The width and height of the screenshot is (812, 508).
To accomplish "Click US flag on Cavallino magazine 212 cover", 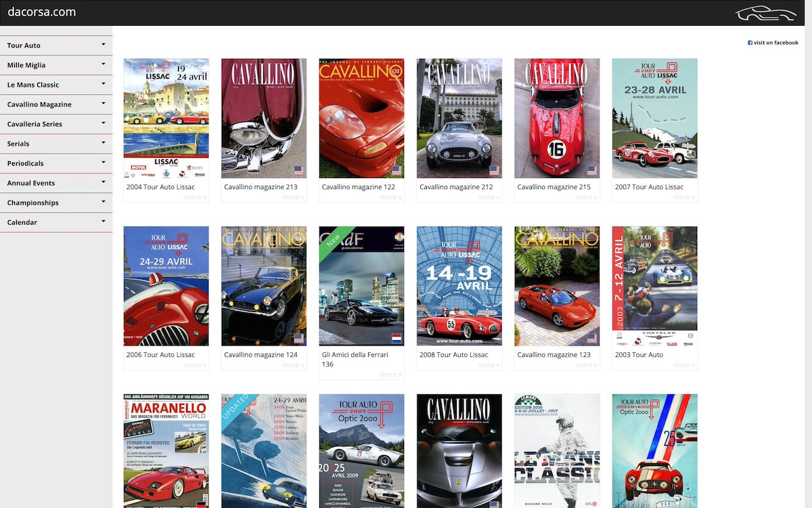I will point(494,171).
